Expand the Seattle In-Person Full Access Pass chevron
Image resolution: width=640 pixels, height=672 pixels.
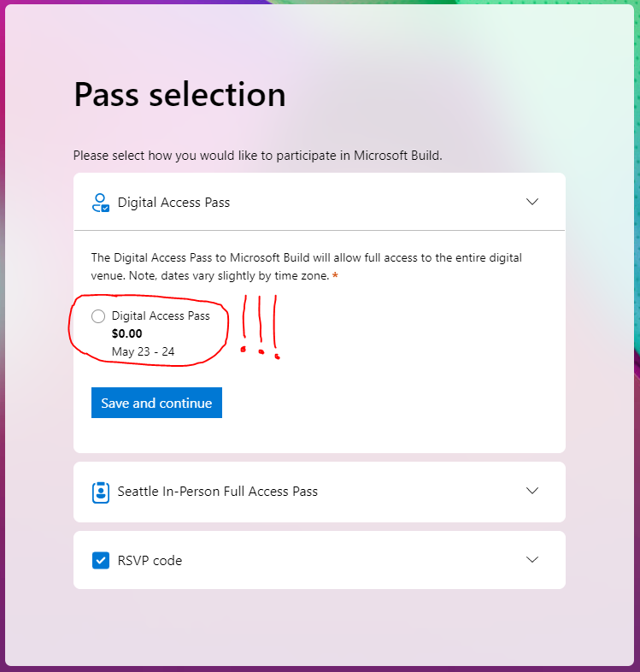coord(532,491)
